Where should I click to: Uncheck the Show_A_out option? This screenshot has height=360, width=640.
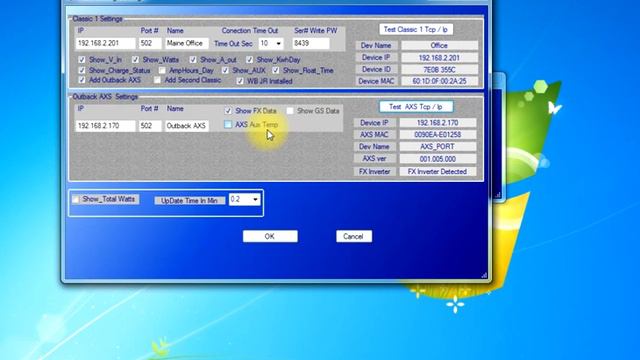pos(193,60)
